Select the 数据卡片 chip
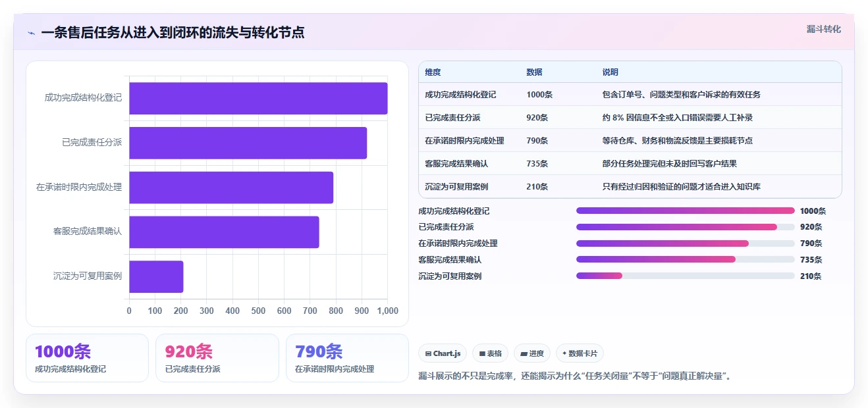 (x=580, y=353)
